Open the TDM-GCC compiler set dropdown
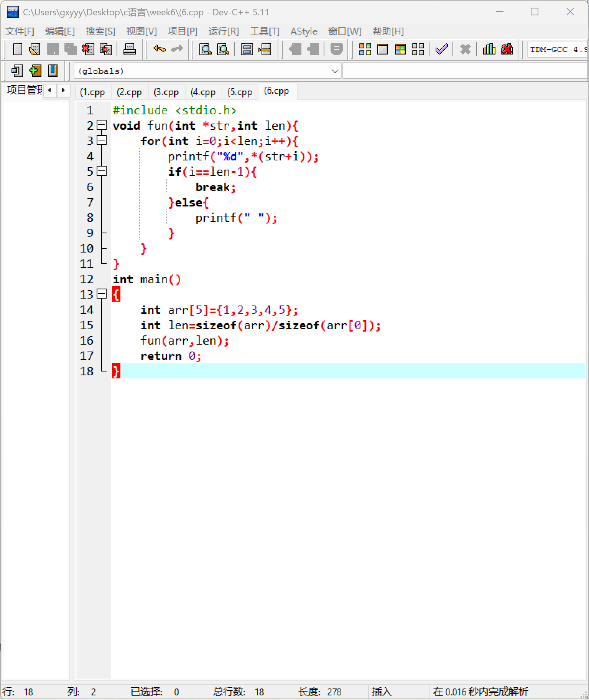Viewport: 589px width, 700px height. point(558,50)
